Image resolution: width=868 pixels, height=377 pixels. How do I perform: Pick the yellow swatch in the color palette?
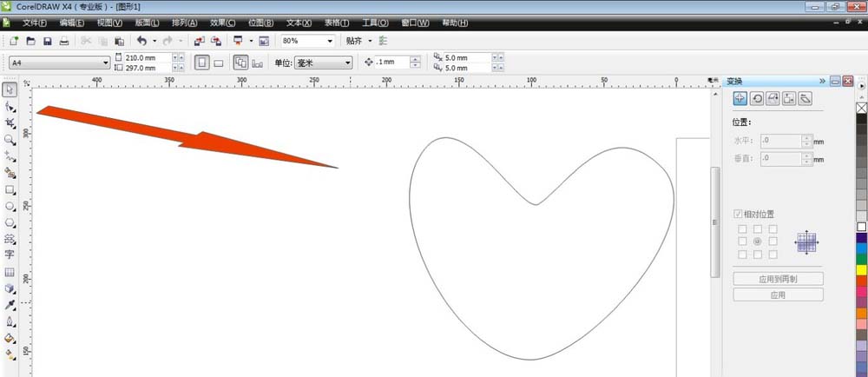click(861, 269)
